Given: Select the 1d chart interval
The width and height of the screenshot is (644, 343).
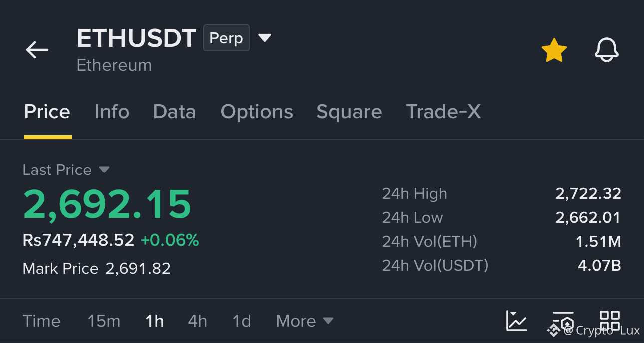Looking at the screenshot, I should point(242,321).
